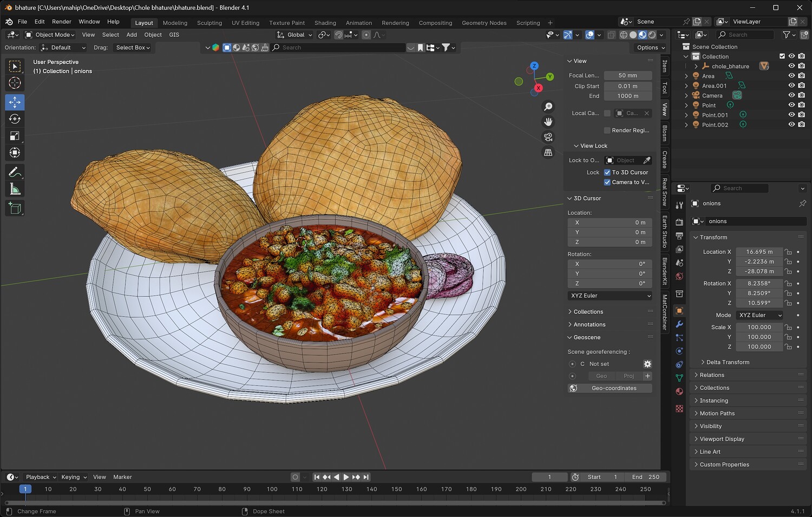Open the outliner filter funnel

click(x=787, y=35)
